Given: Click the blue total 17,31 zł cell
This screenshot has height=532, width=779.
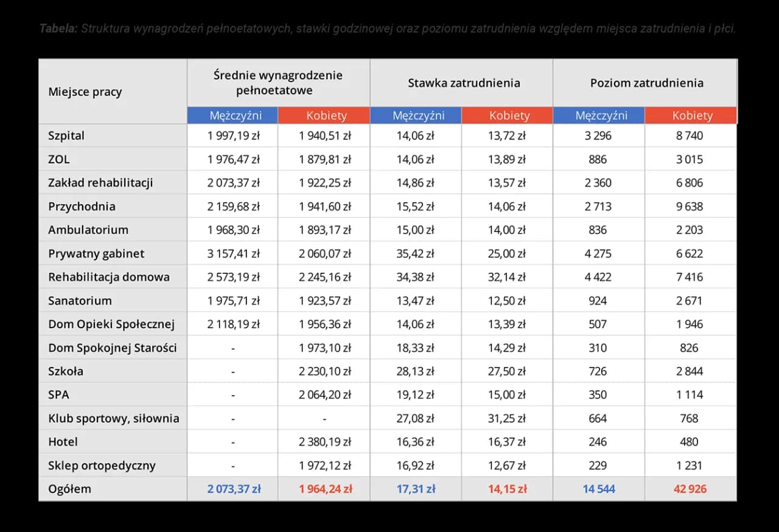Looking at the screenshot, I should (x=415, y=489).
